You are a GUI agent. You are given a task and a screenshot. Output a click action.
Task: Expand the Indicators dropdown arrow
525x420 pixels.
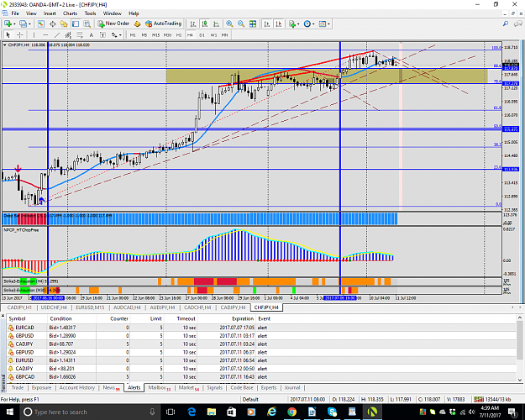pos(298,24)
